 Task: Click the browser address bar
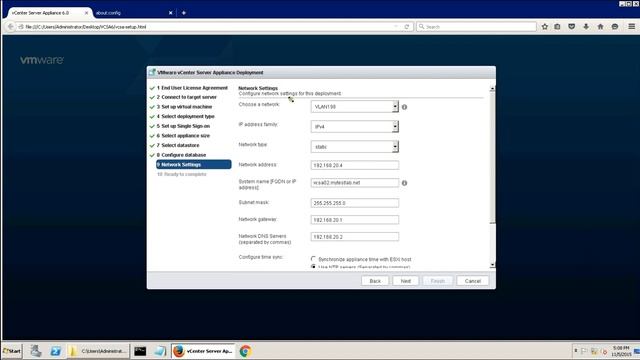pos(208,27)
